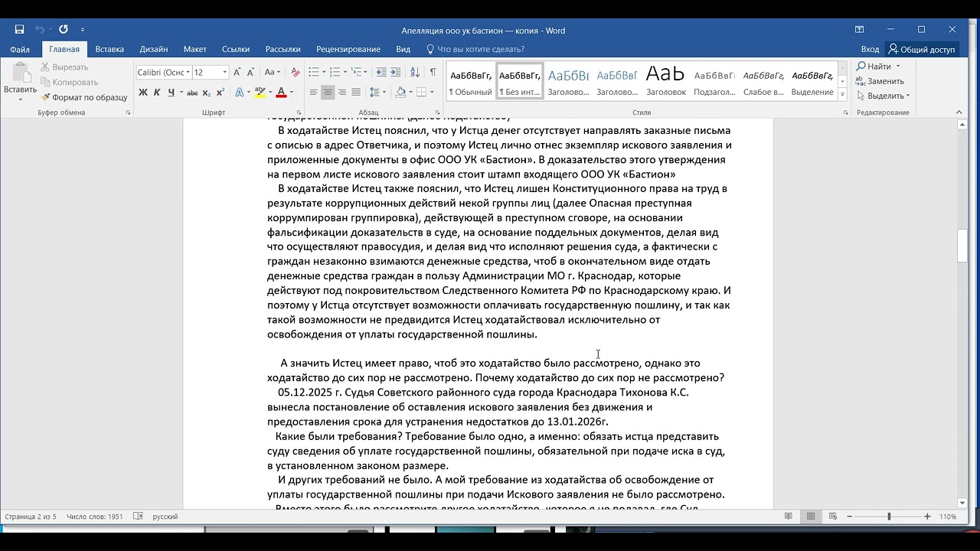Apply bulleted list

coord(313,72)
